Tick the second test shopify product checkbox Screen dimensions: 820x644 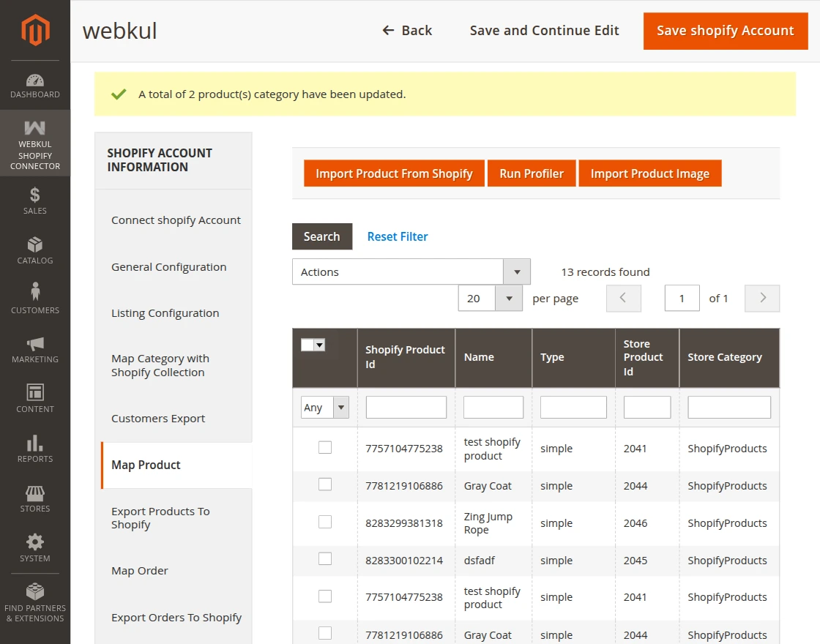tap(325, 596)
